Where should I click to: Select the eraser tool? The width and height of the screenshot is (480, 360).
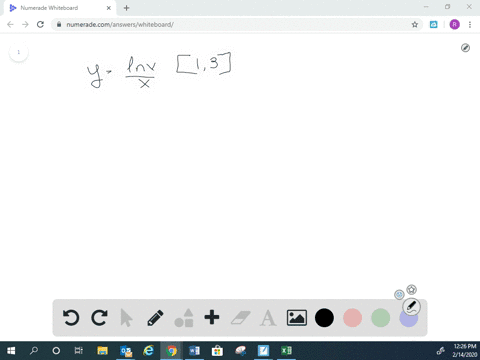click(240, 318)
